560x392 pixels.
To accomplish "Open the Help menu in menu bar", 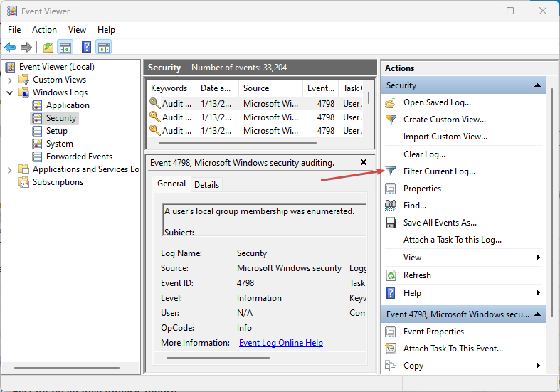I will pos(107,30).
